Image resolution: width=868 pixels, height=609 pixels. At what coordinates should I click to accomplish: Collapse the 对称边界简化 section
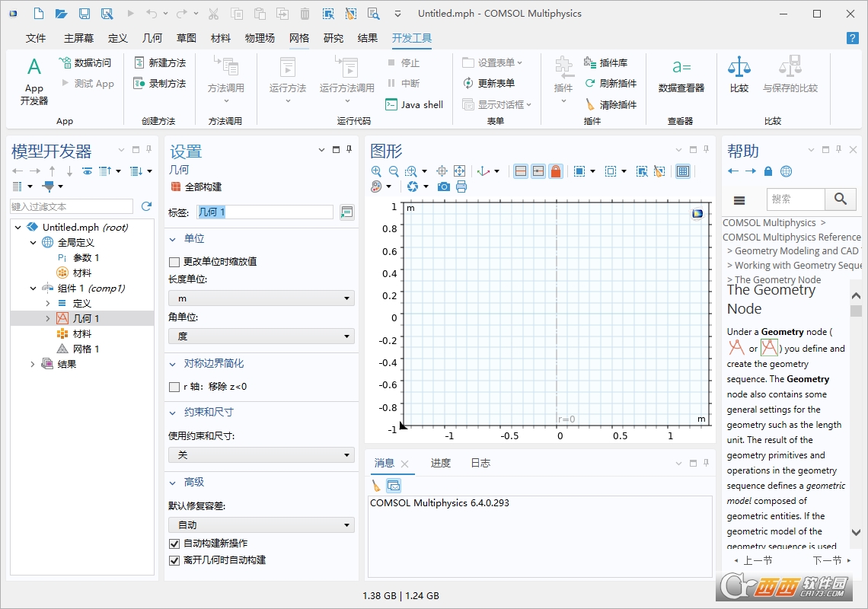coord(173,364)
